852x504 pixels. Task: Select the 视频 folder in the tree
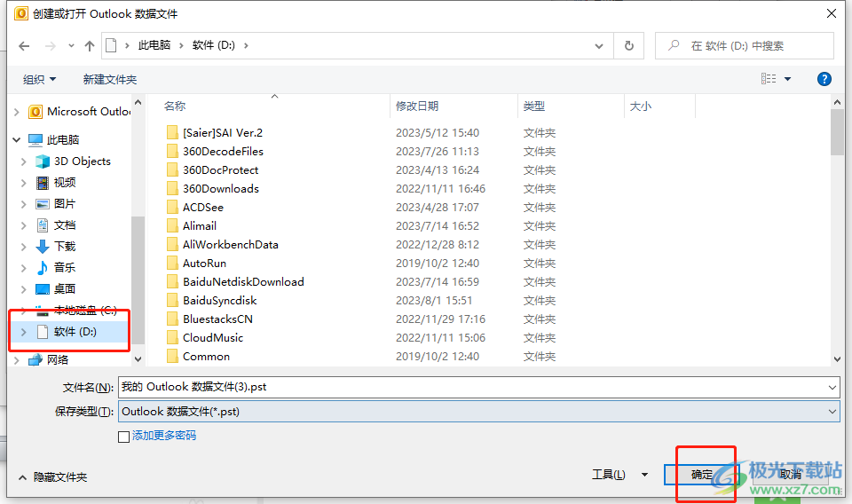[x=56, y=183]
